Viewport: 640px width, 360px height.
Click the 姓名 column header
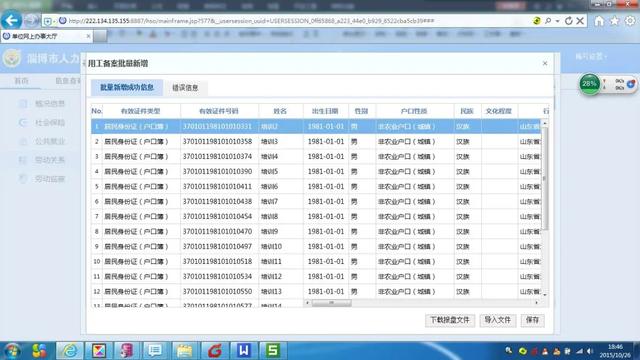[x=280, y=111]
